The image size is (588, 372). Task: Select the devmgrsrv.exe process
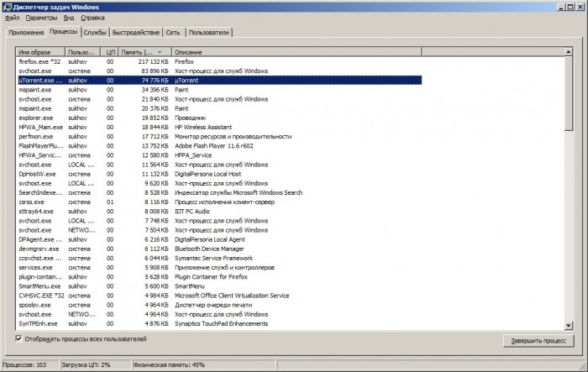tap(219, 249)
